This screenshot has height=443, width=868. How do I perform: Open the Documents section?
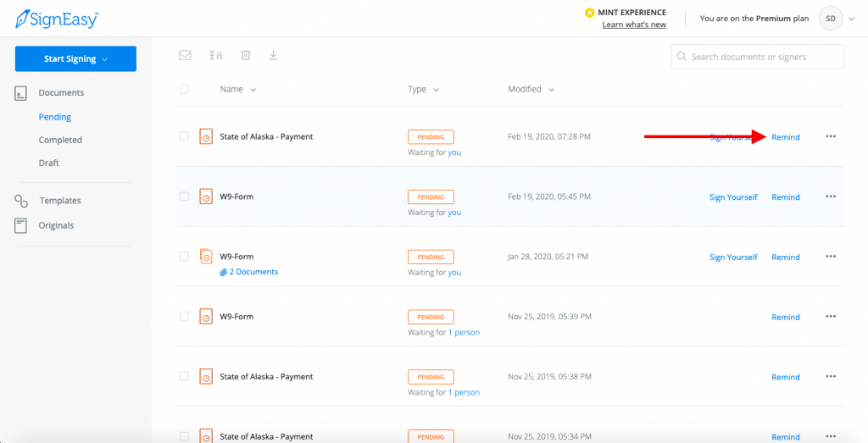coord(61,93)
